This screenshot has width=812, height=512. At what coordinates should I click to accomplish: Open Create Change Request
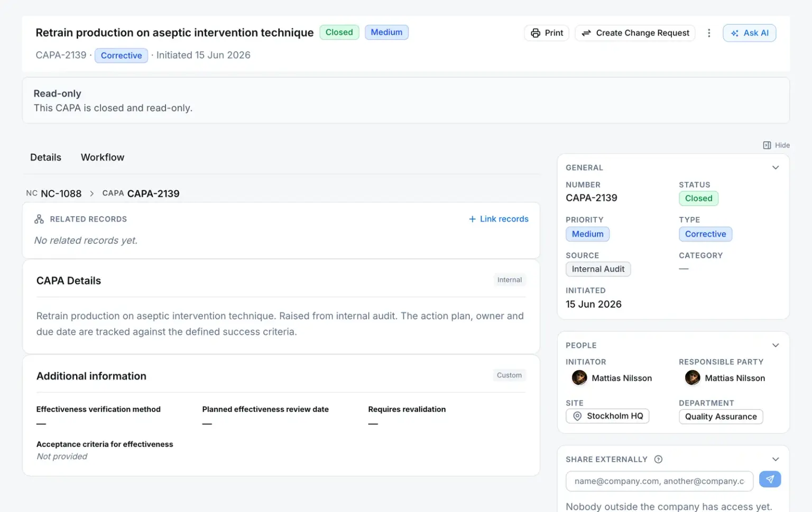tap(635, 33)
